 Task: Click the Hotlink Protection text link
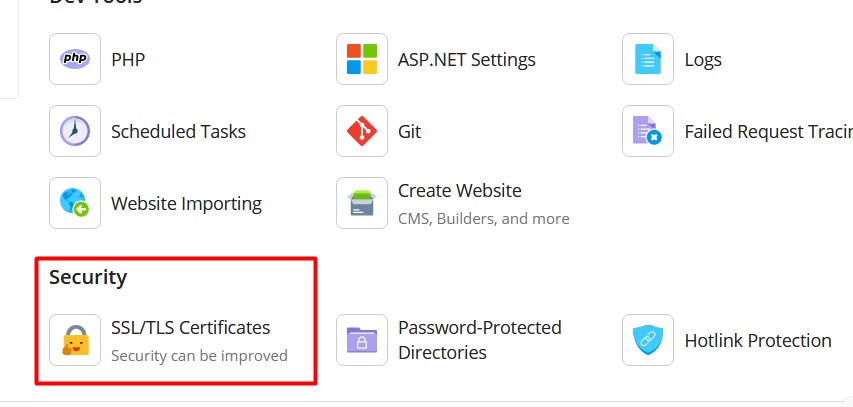(757, 340)
